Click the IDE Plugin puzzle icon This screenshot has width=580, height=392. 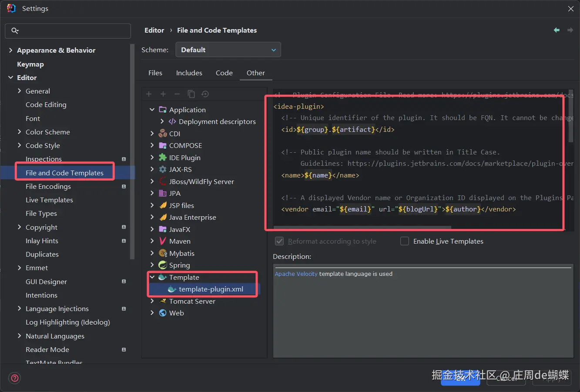point(163,157)
